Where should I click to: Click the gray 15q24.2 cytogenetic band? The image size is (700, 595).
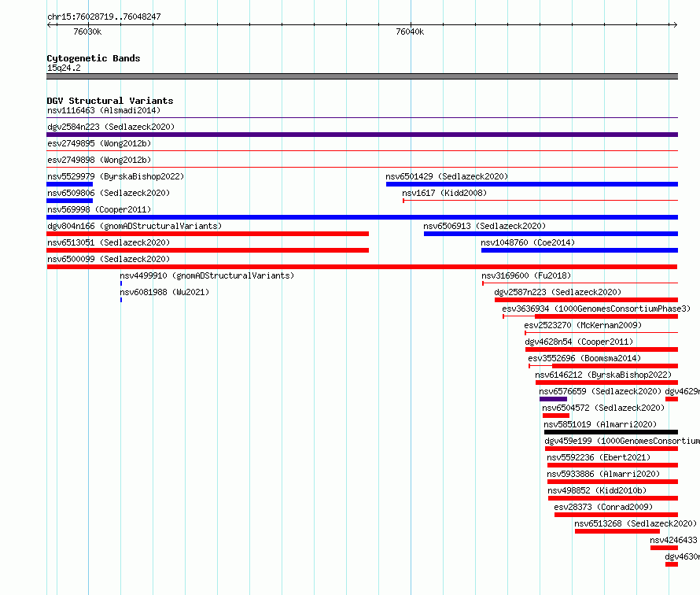(362, 76)
